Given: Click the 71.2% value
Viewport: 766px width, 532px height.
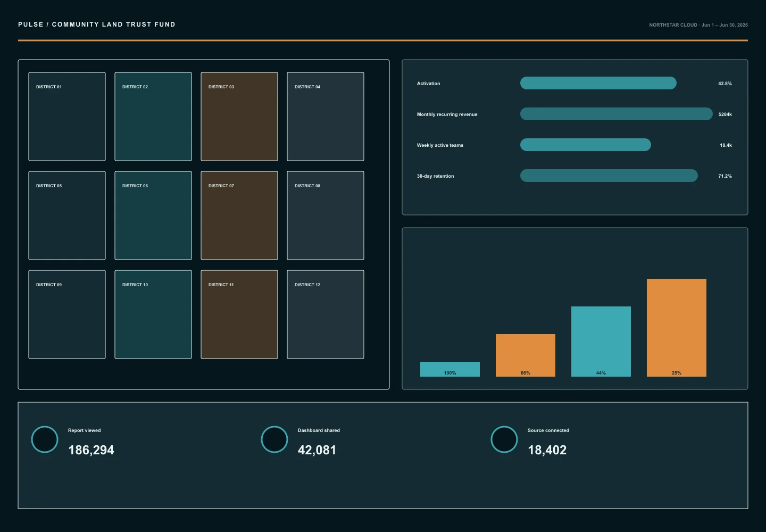Looking at the screenshot, I should 725,176.
